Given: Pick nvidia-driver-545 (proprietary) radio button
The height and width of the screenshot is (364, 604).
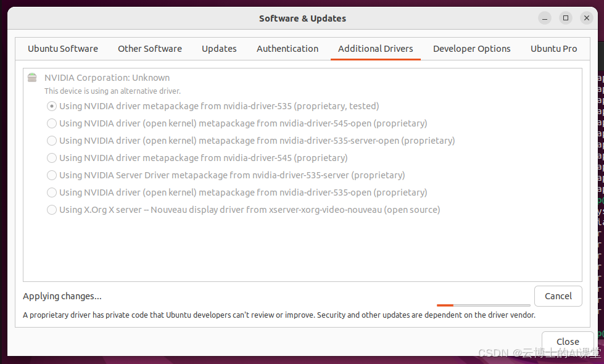Looking at the screenshot, I should (52, 158).
